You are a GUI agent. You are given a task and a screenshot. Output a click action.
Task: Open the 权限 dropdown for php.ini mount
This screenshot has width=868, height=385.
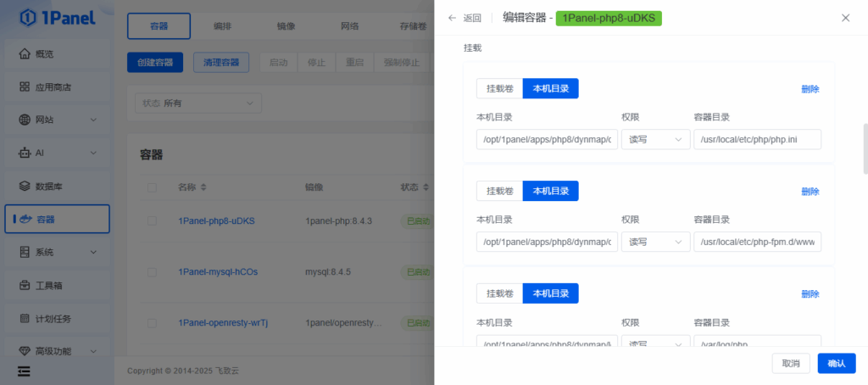654,139
